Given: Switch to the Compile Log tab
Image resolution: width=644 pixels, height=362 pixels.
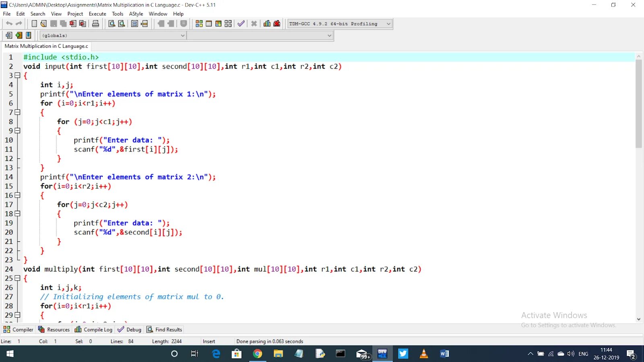Looking at the screenshot, I should tap(94, 329).
